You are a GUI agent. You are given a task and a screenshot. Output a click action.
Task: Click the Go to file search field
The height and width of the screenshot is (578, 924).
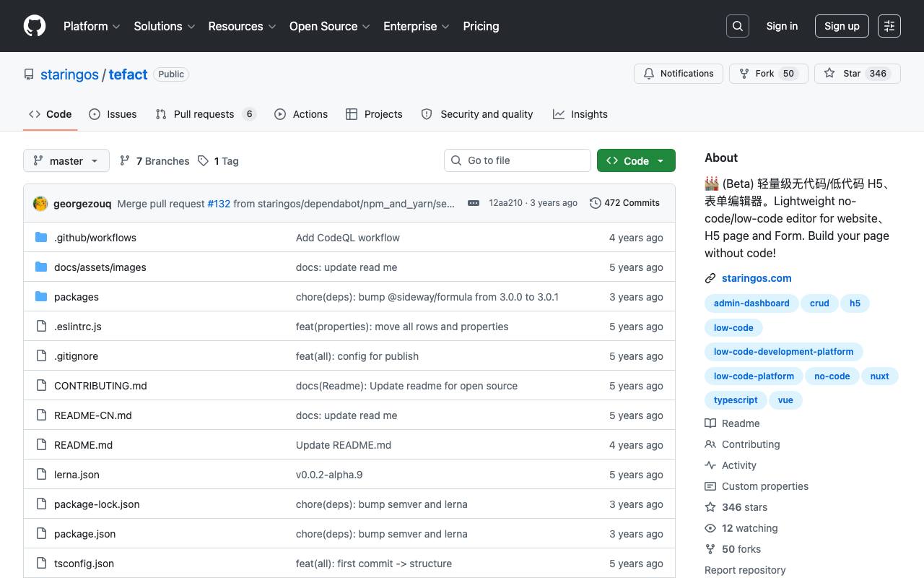tap(518, 160)
